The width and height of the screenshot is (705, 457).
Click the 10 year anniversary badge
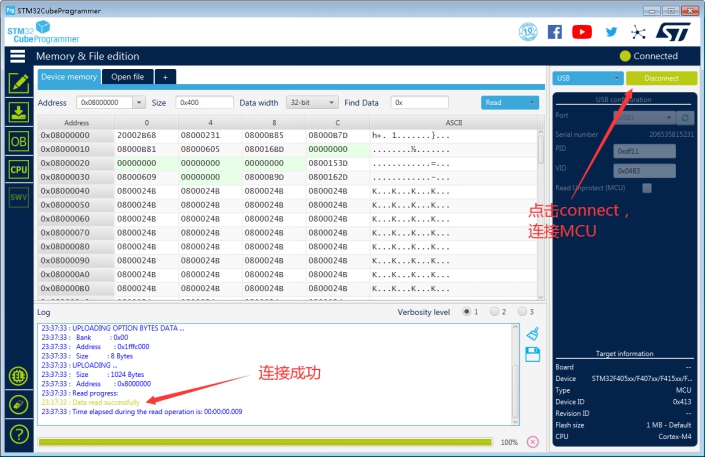(528, 32)
